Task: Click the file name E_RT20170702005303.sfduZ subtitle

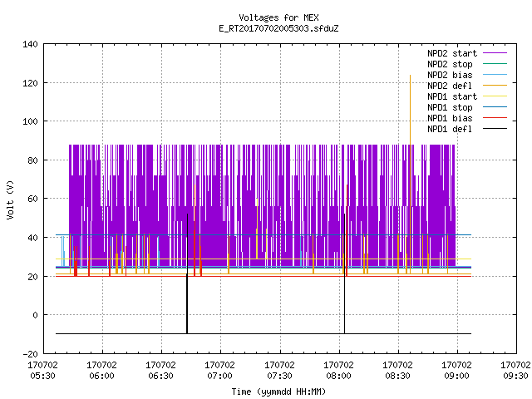Action: [278, 28]
